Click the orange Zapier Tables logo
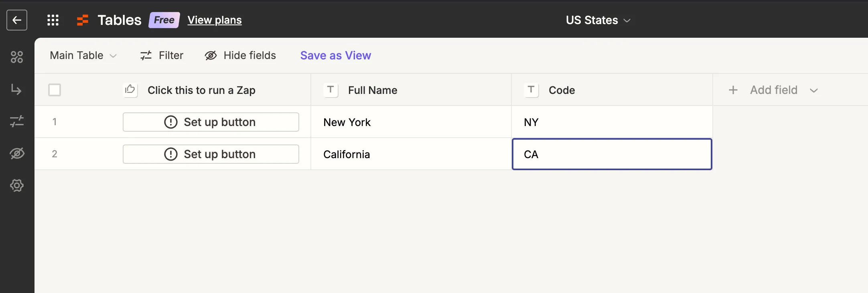The image size is (868, 293). [x=83, y=20]
